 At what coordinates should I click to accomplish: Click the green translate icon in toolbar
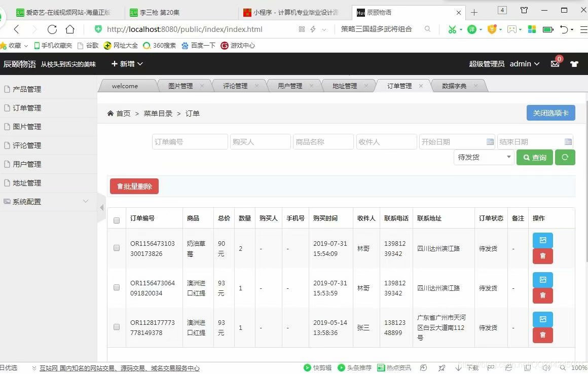coord(472,29)
